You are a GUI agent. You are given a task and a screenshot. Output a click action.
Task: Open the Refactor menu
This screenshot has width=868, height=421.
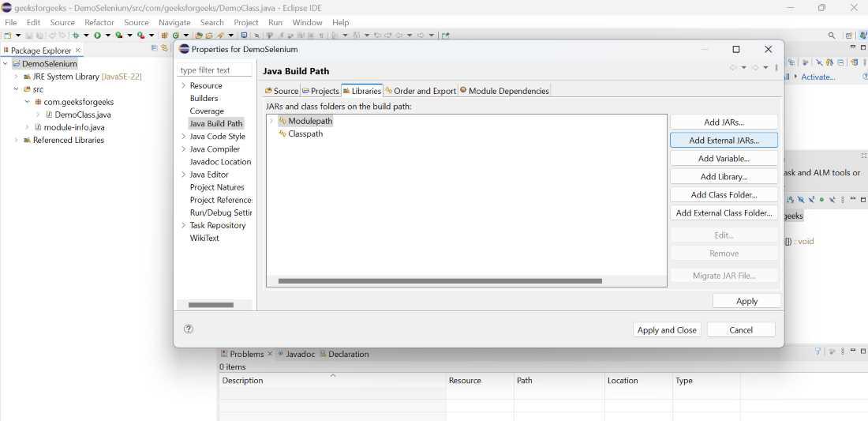coord(99,22)
